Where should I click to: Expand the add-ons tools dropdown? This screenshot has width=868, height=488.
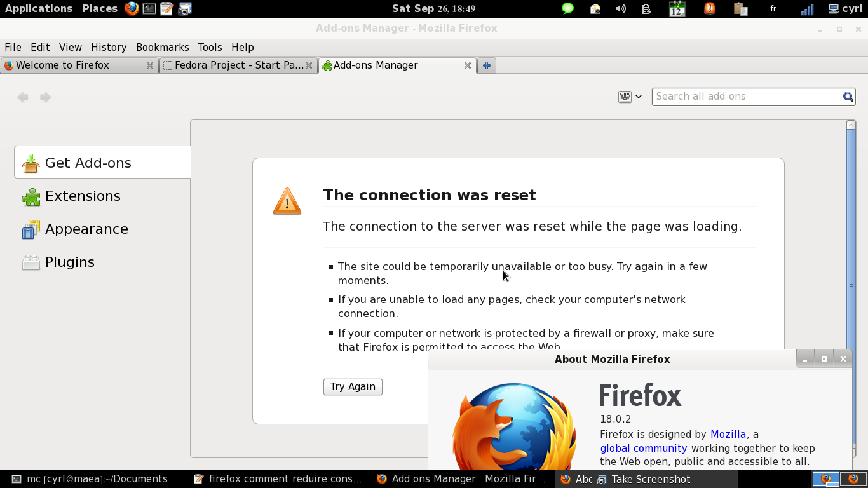tap(630, 97)
